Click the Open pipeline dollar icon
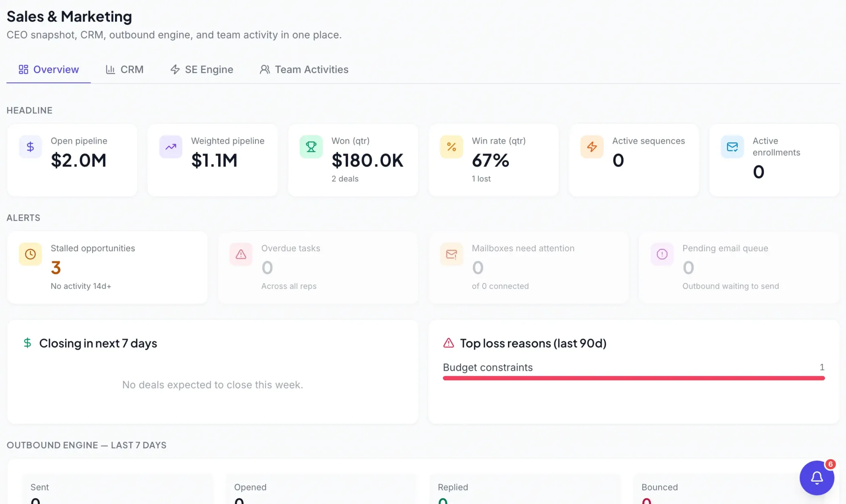 point(30,147)
